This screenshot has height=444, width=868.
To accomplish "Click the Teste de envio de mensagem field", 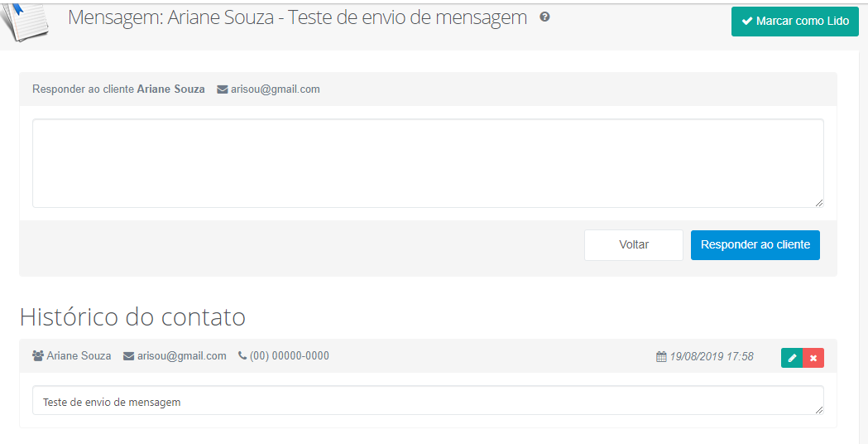I will (x=428, y=400).
